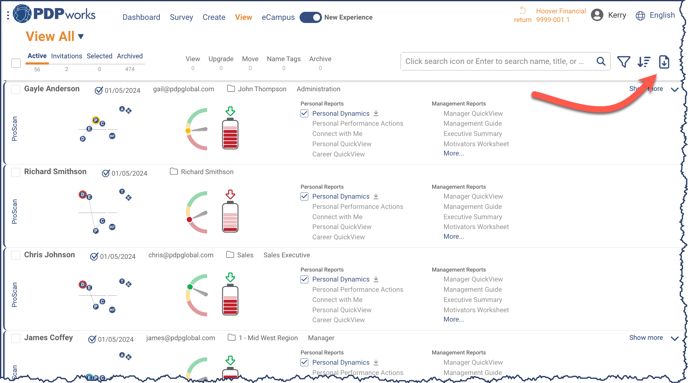Open the Survey menu

coord(181,17)
